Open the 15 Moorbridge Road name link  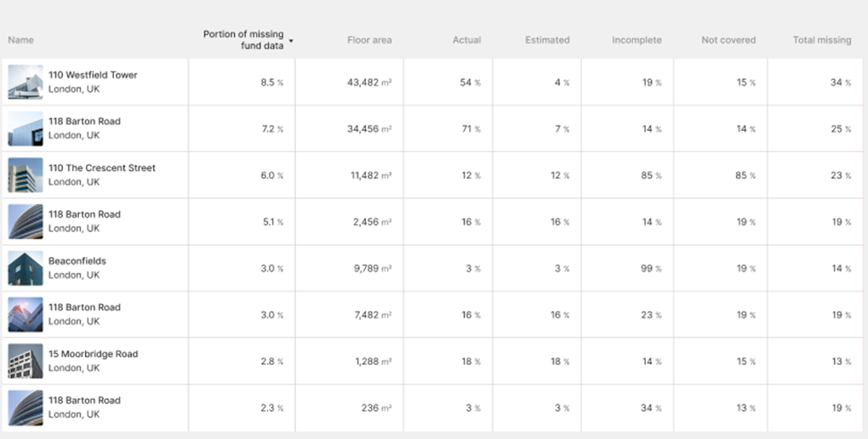point(93,354)
